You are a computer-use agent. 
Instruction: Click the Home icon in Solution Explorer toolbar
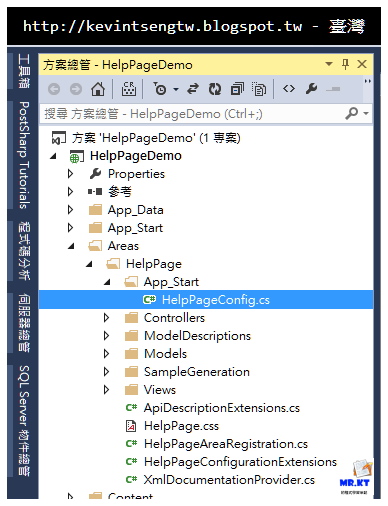click(x=98, y=89)
